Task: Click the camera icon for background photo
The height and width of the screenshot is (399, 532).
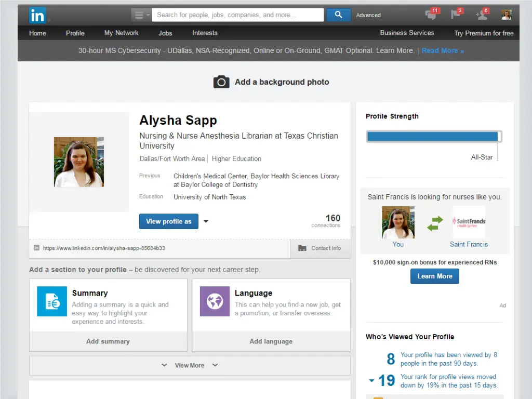Action: coord(221,82)
